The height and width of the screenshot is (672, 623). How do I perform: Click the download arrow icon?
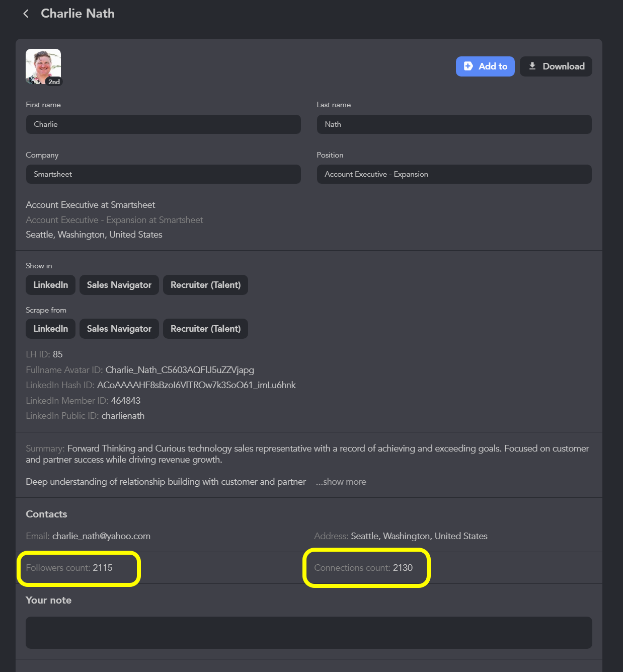532,66
